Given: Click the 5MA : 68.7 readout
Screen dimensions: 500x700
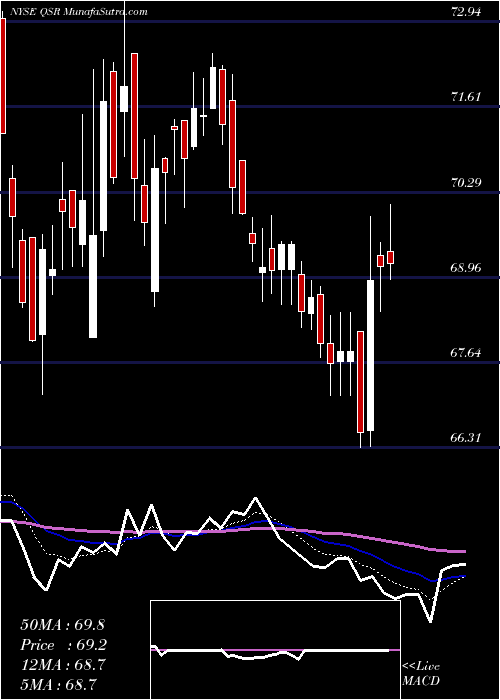Looking at the screenshot, I should [59, 684].
